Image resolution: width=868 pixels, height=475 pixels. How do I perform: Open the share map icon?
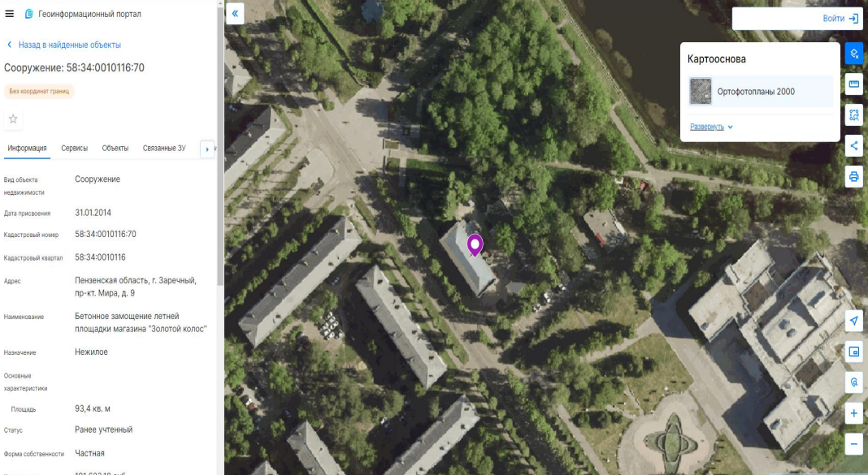tap(853, 146)
